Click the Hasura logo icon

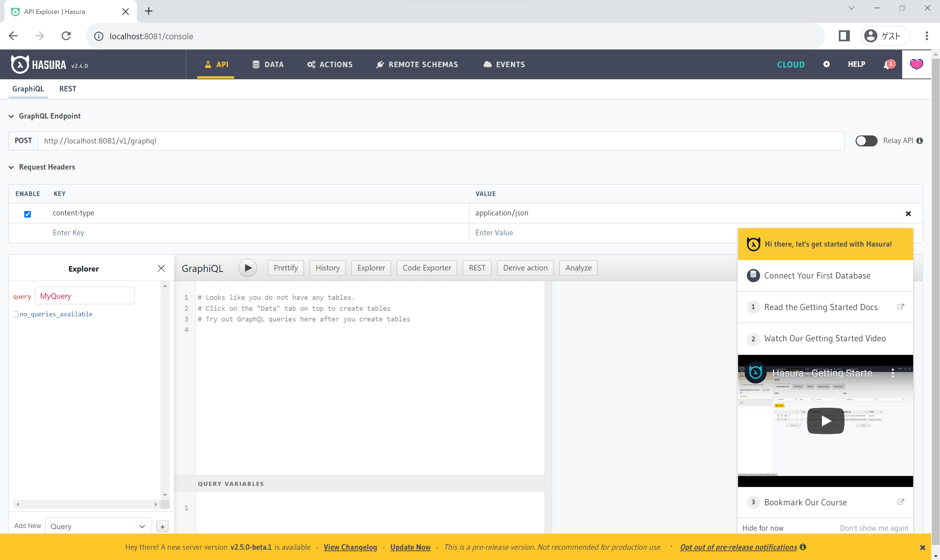click(x=19, y=65)
